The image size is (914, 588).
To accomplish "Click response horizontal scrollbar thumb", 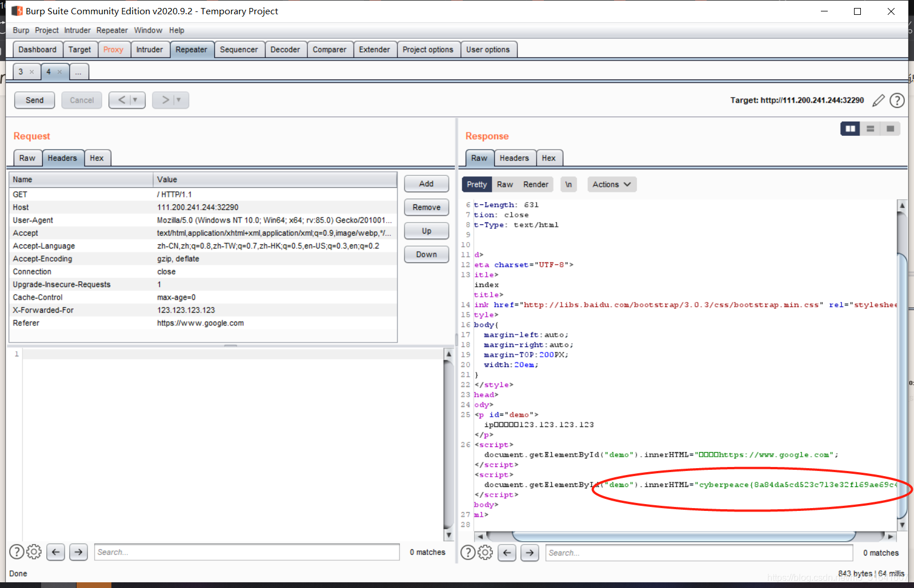I will click(684, 536).
